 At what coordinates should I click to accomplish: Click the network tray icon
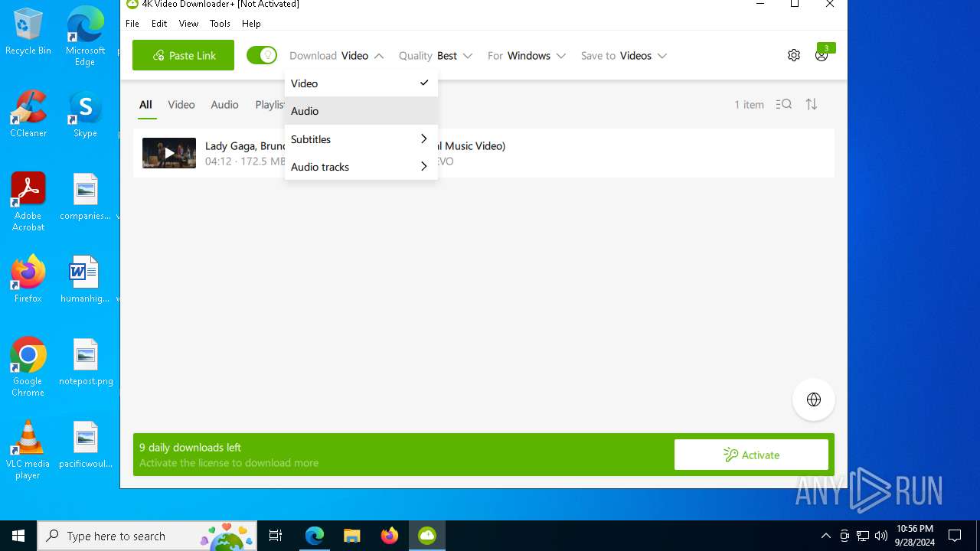pos(863,536)
